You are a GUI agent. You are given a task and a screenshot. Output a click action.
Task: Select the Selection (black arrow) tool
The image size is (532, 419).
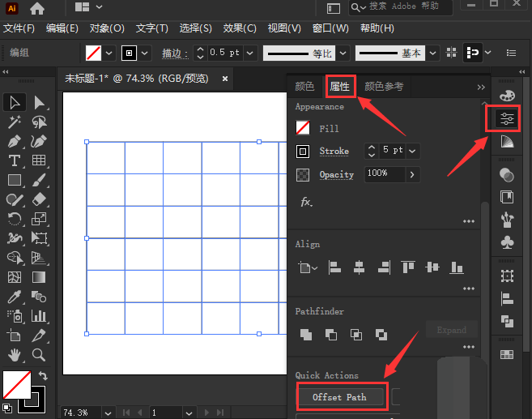[x=15, y=103]
